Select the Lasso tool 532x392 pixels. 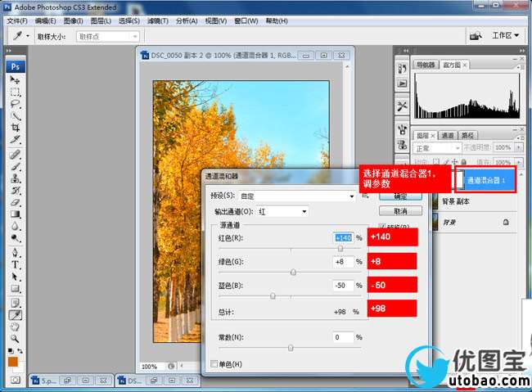click(15, 104)
